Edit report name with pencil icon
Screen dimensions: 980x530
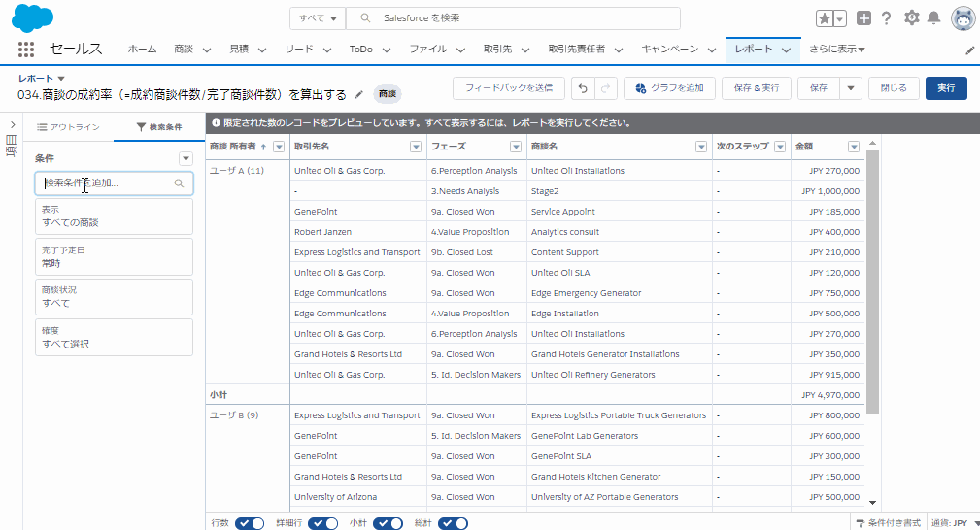pos(358,94)
